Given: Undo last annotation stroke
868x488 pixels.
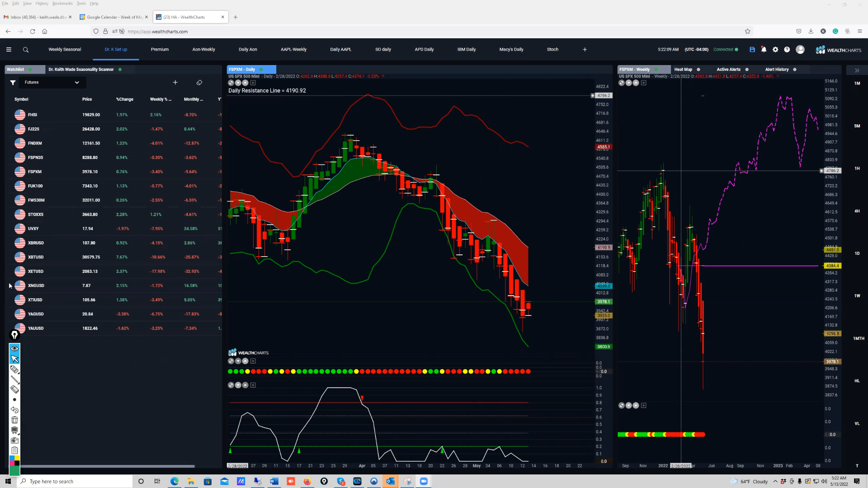Looking at the screenshot, I should pyautogui.click(x=14, y=410).
